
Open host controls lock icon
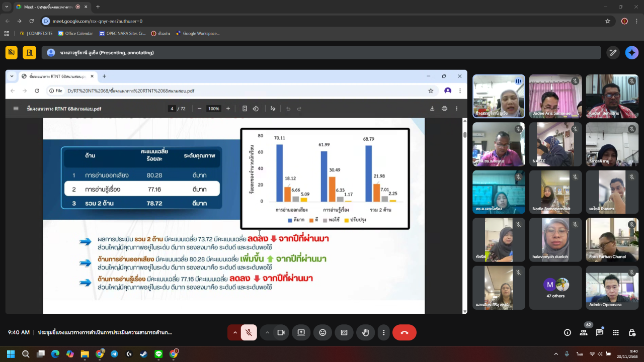pyautogui.click(x=632, y=332)
